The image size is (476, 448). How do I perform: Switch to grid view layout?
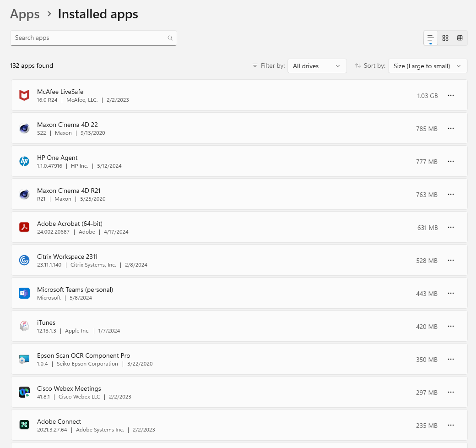coord(445,38)
